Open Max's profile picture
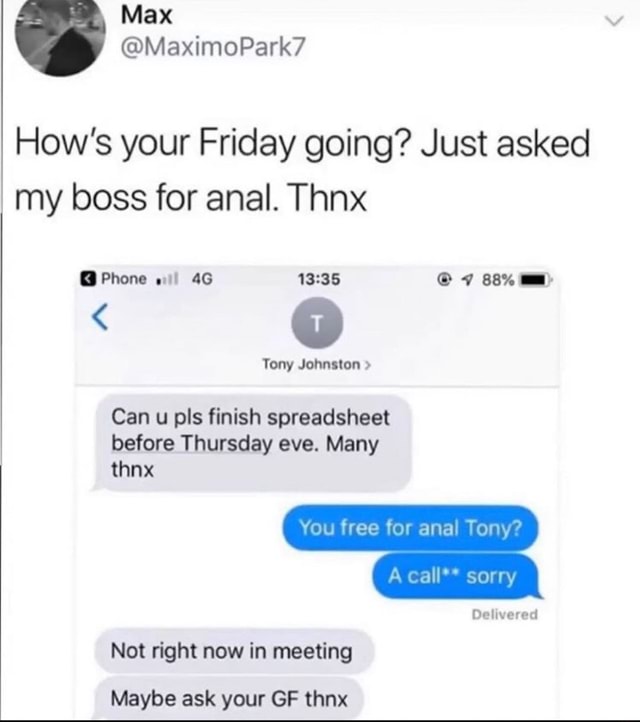The width and height of the screenshot is (640, 722). click(x=60, y=35)
